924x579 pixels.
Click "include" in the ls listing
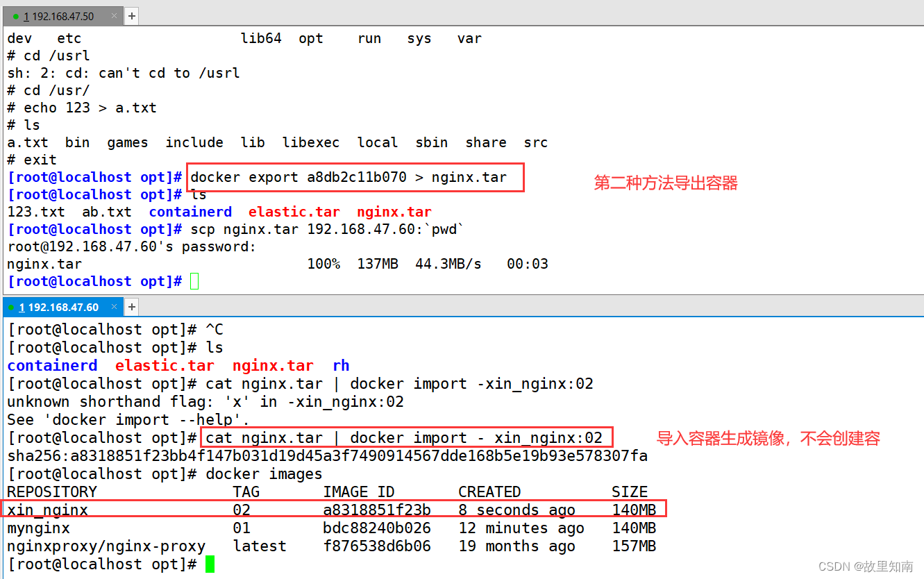pos(194,142)
